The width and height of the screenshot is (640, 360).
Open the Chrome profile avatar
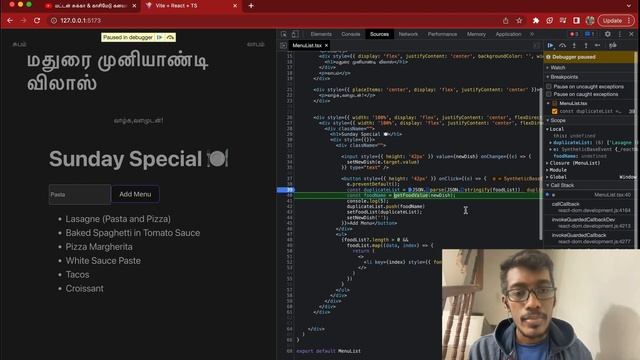coord(590,20)
